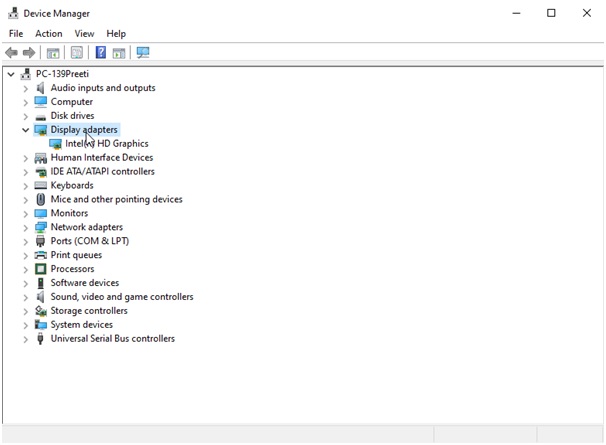Screen dimensions: 606x445
Task: Select Mice and other pointing devices
Action: point(116,199)
